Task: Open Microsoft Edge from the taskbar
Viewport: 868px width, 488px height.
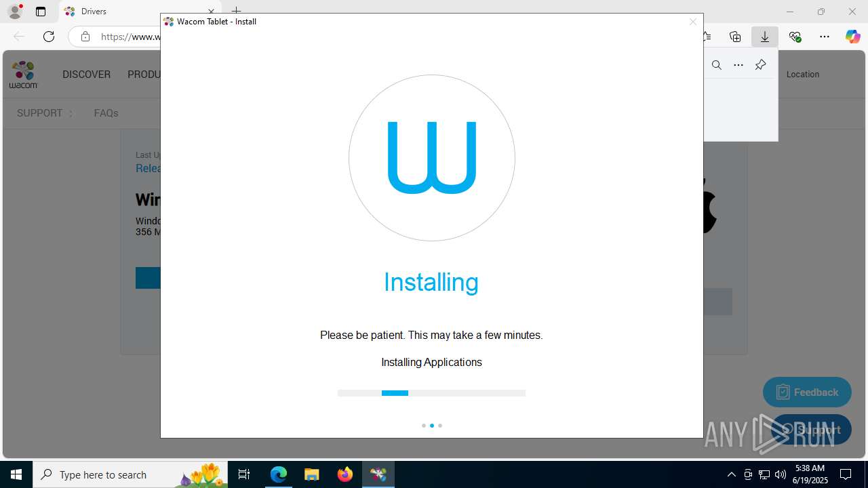Action: pos(279,474)
